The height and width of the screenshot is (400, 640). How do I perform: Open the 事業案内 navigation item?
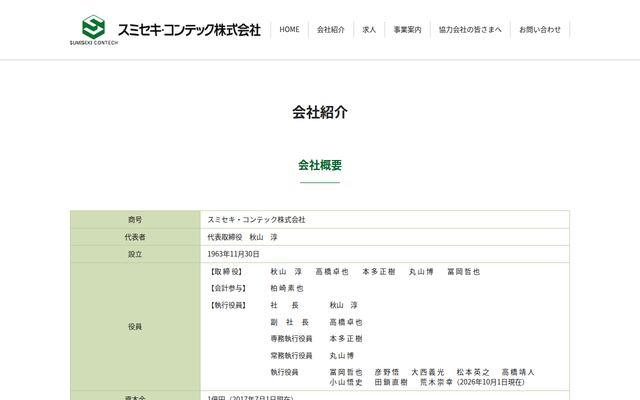407,30
